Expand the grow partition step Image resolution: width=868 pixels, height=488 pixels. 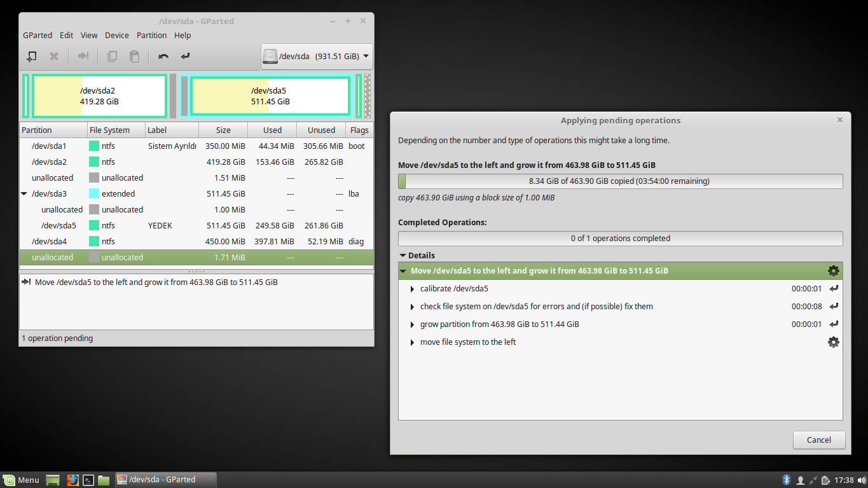[x=413, y=324]
